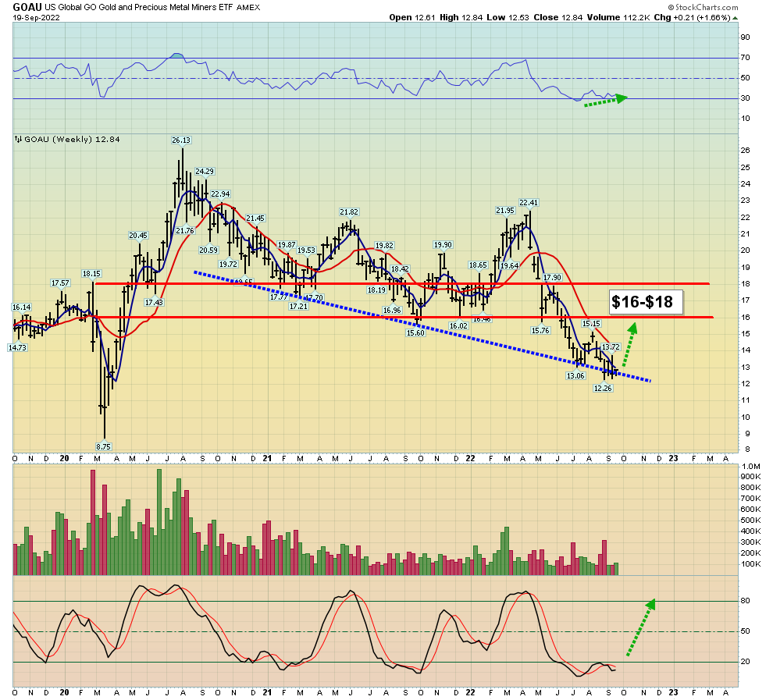Click the 21.76 price label
Viewport: 773px width, 700px height.
coord(185,230)
